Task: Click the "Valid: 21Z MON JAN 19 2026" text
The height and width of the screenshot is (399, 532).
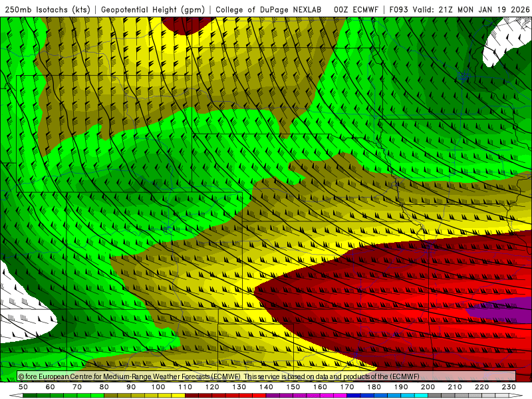Action: (x=471, y=9)
